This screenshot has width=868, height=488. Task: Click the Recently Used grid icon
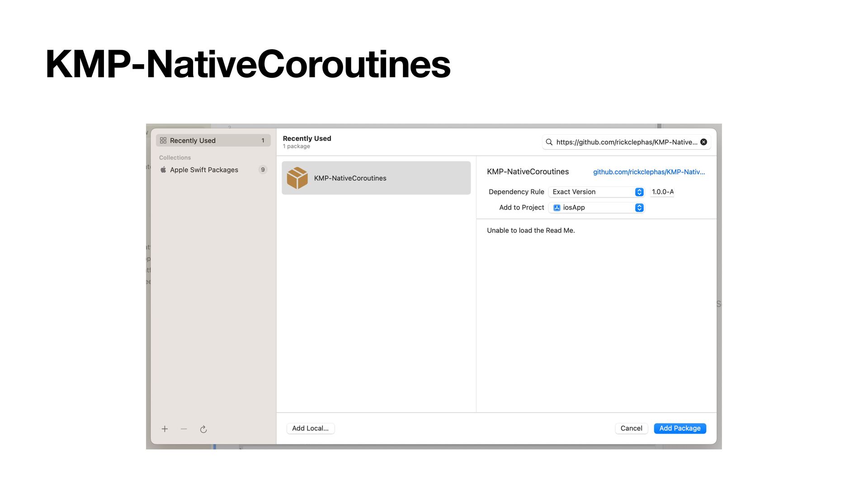(163, 141)
